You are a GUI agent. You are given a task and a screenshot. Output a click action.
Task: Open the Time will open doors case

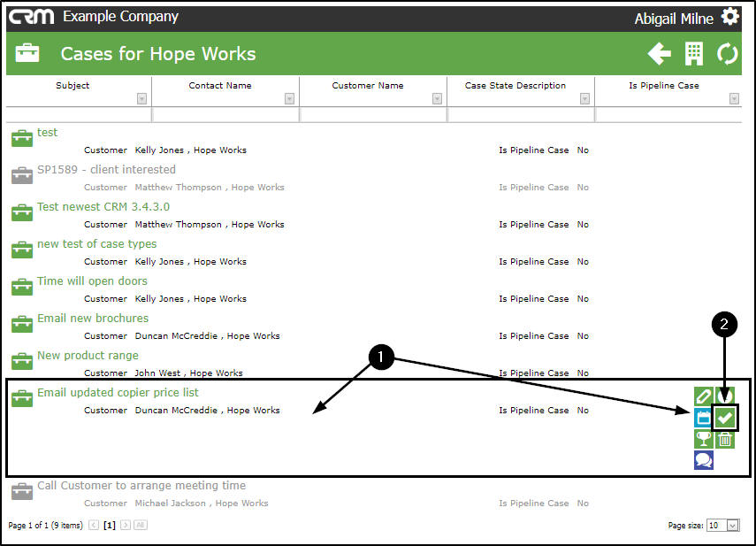click(x=92, y=281)
